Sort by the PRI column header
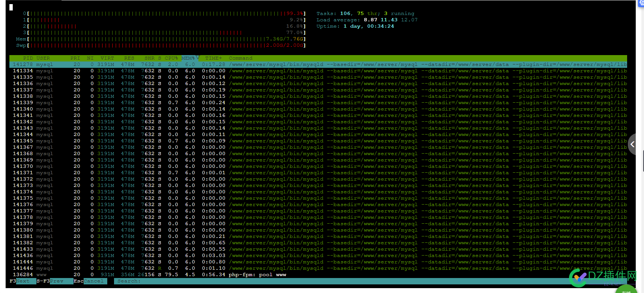The width and height of the screenshot is (644, 293). click(x=75, y=58)
